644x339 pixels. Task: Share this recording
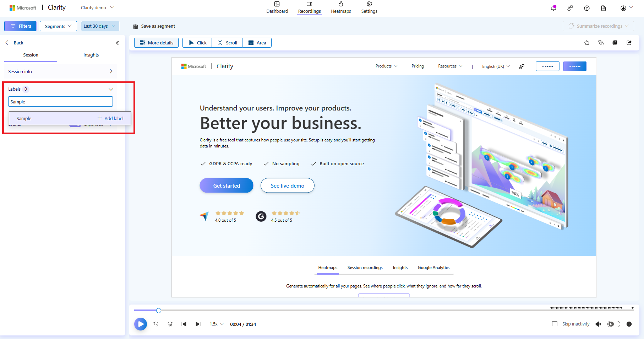(629, 43)
